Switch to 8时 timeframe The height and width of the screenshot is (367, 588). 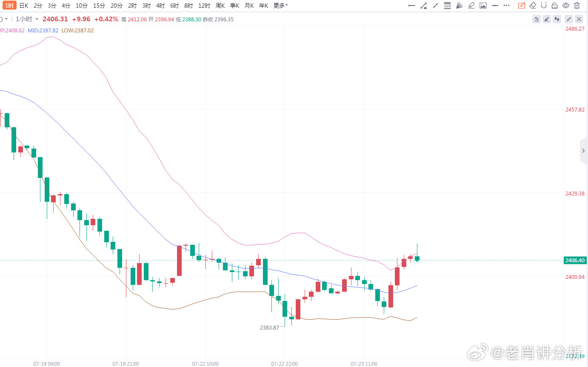tap(188, 6)
